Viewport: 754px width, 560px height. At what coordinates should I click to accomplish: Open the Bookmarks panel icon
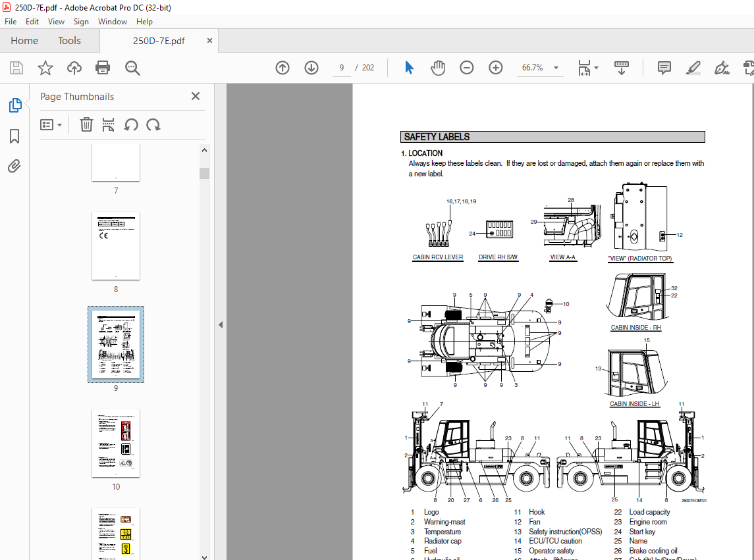[x=14, y=136]
